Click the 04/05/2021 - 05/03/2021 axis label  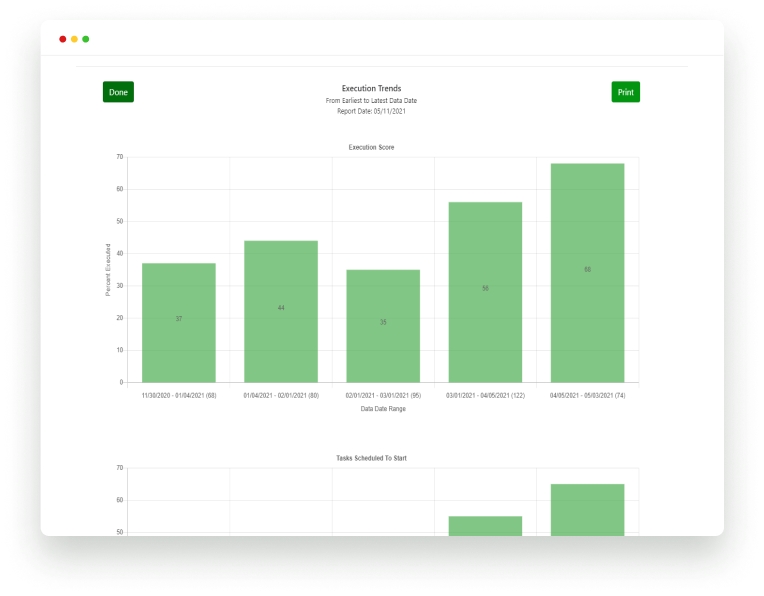[587, 395]
